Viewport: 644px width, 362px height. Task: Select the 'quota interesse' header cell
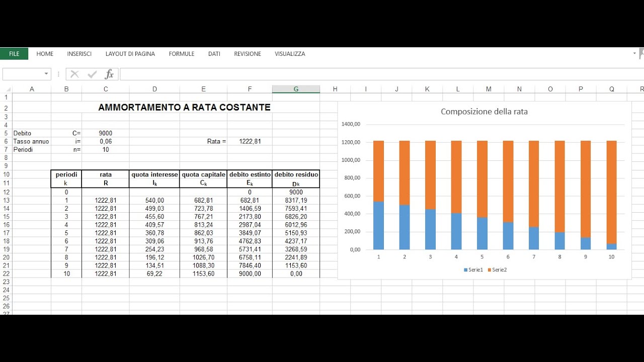tap(154, 174)
